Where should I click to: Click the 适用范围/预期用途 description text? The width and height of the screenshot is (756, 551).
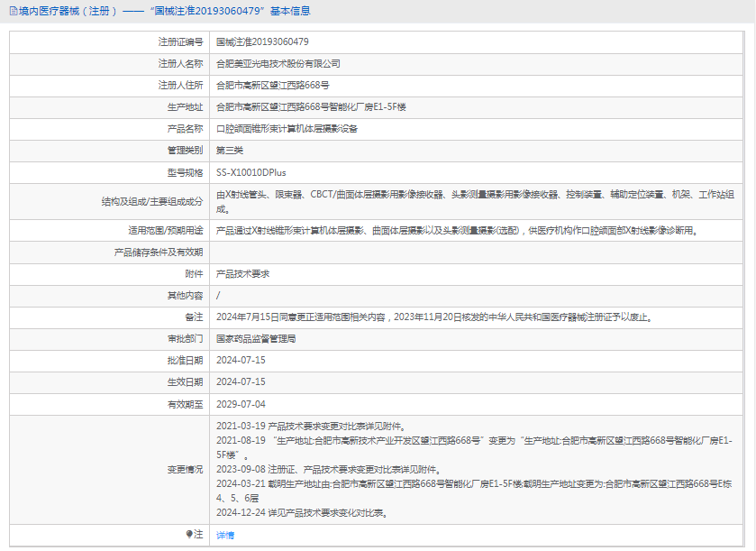[457, 231]
